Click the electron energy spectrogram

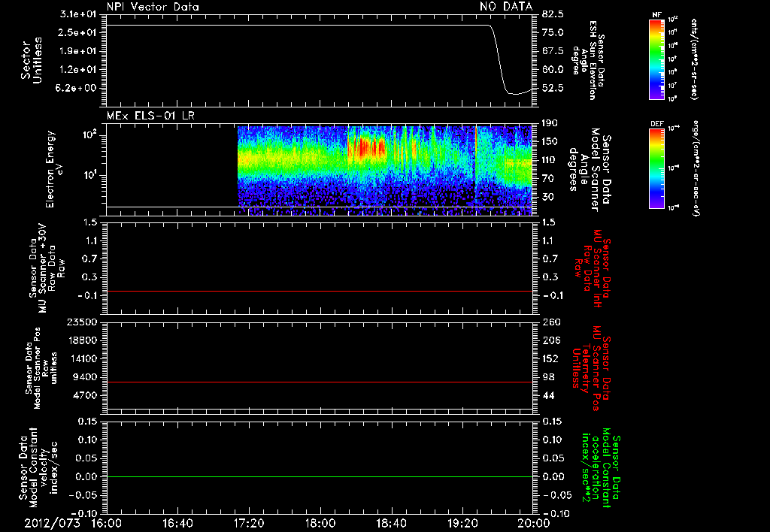(384, 169)
